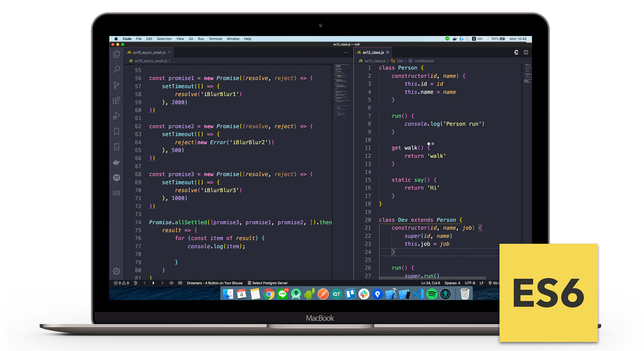Mute Spotify volume in status bar
644x351 pixels.
pos(171,283)
